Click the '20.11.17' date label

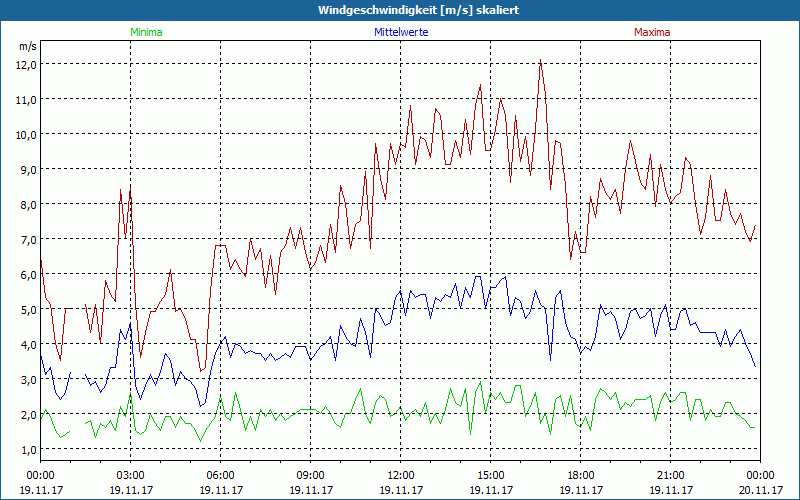pyautogui.click(x=760, y=490)
